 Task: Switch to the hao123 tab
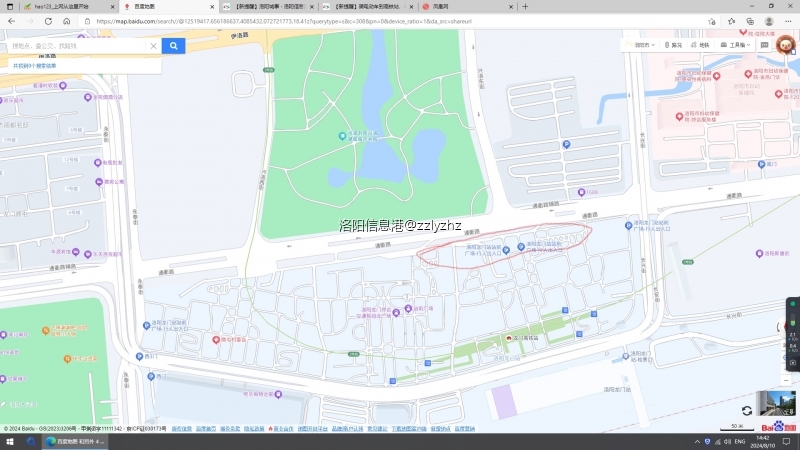[x=69, y=7]
